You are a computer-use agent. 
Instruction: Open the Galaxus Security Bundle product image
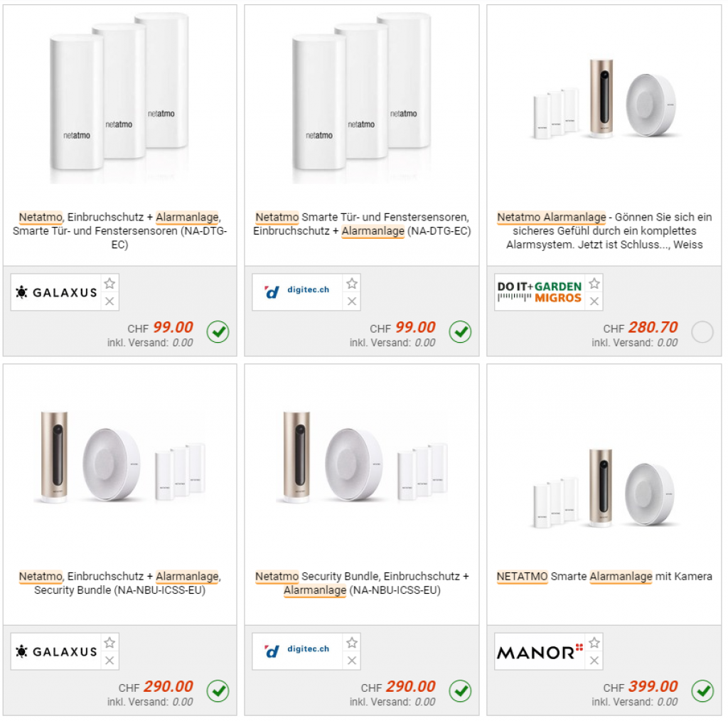tap(119, 457)
